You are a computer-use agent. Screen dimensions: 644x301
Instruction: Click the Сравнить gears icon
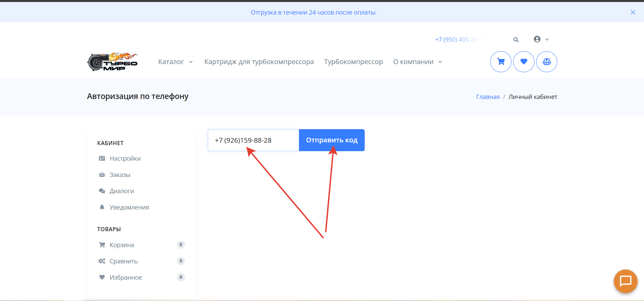tap(102, 261)
